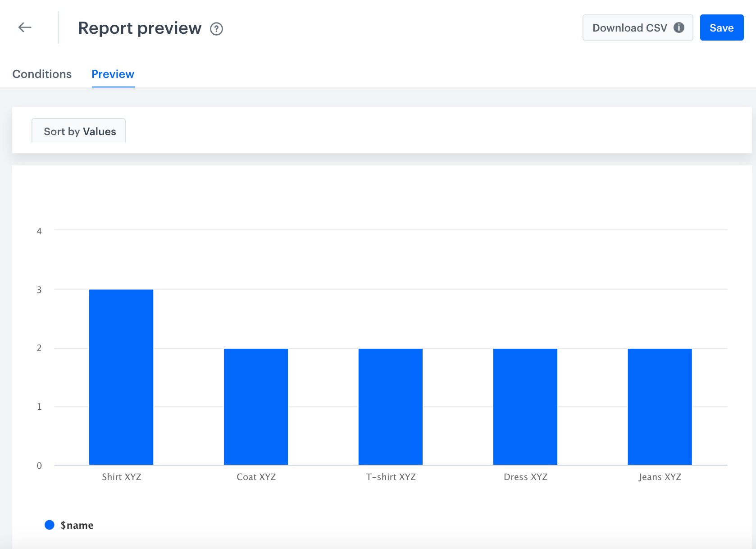
Task: Click the Report preview title text
Action: tap(140, 28)
